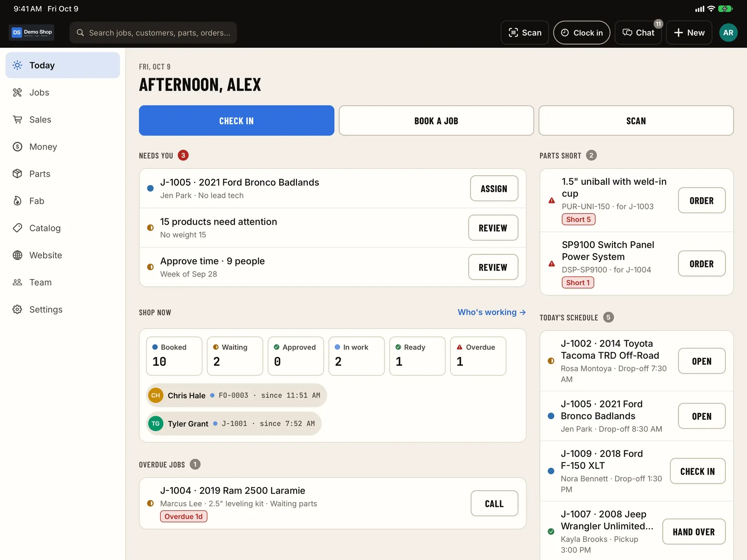Click the search magnifier icon
The height and width of the screenshot is (560, 747).
80,33
